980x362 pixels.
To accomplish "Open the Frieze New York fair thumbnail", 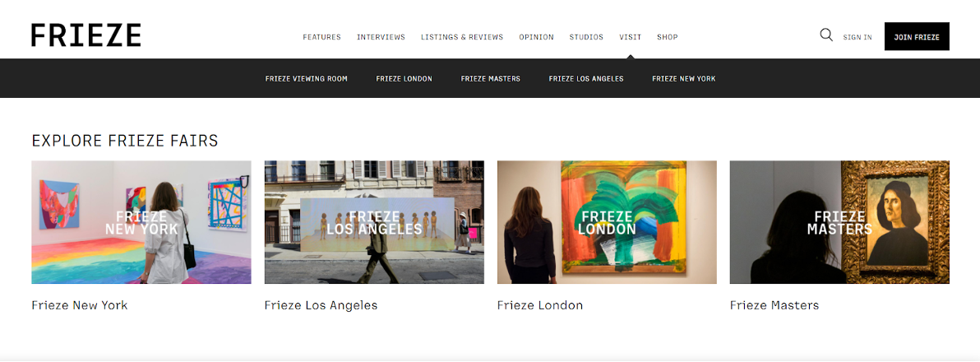I will [141, 222].
